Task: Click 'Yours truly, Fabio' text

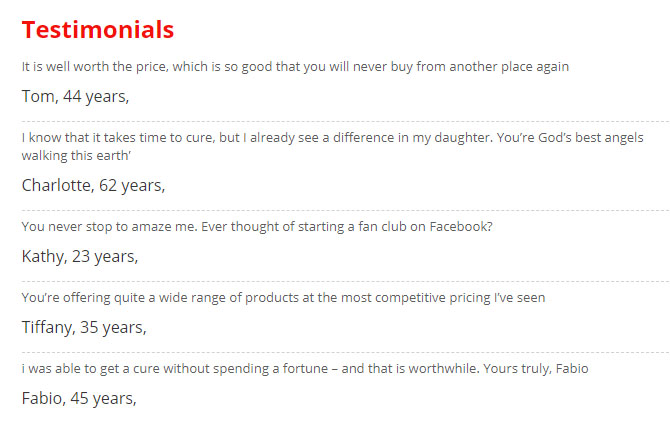Action: click(x=536, y=368)
